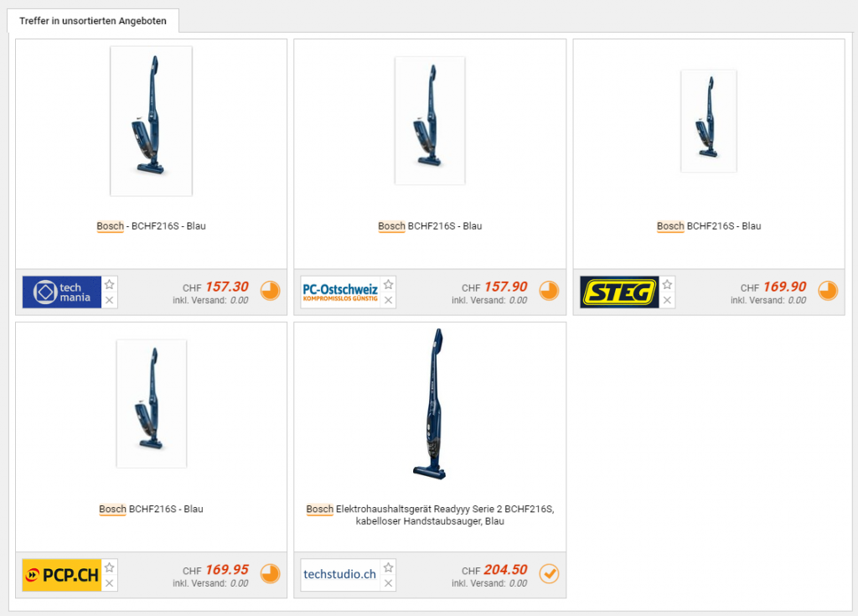The height and width of the screenshot is (616, 858).
Task: Click the X icon next to techmania logo
Action: click(x=110, y=300)
